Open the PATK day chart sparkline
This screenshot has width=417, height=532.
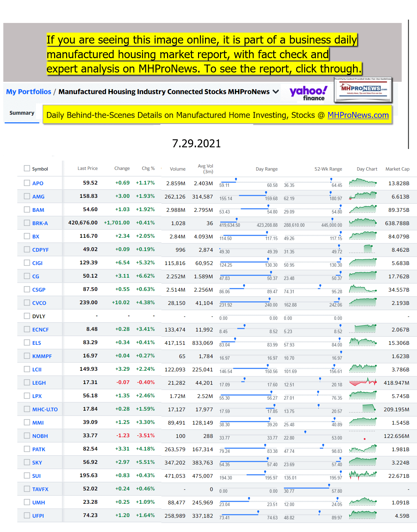[363, 449]
